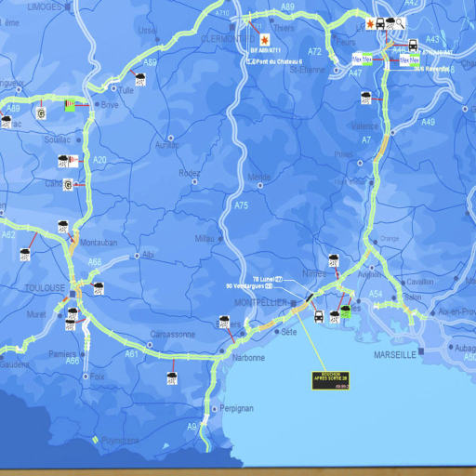Click the lower rain icon near Muret
This screenshot has width=476, height=476.
click(70, 325)
